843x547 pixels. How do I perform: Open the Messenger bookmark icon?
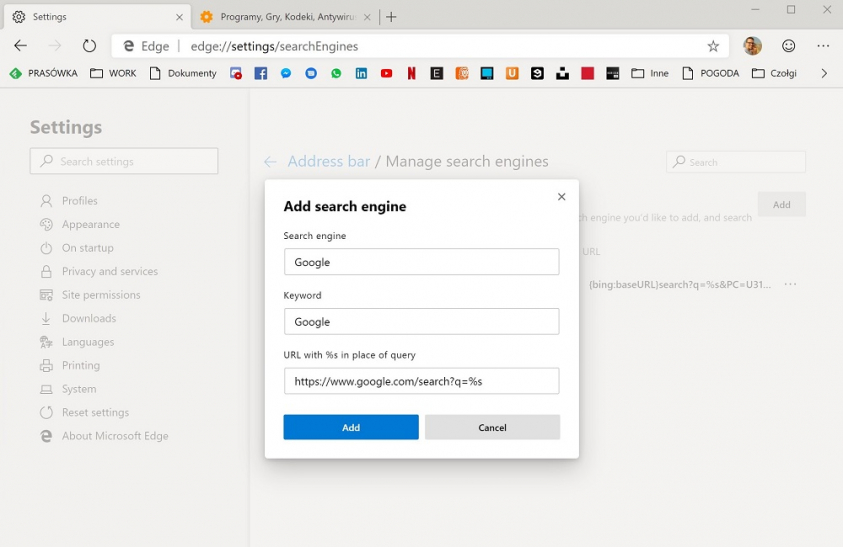(x=286, y=74)
